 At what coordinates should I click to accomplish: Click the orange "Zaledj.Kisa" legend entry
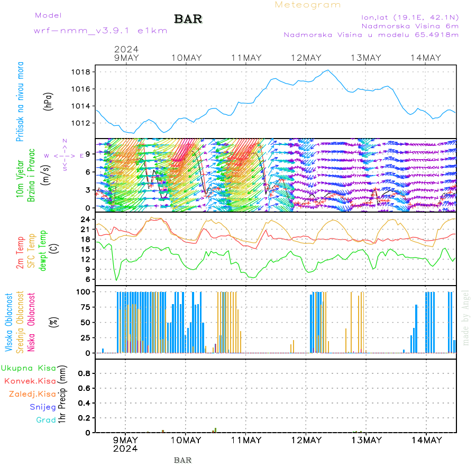coord(32,394)
